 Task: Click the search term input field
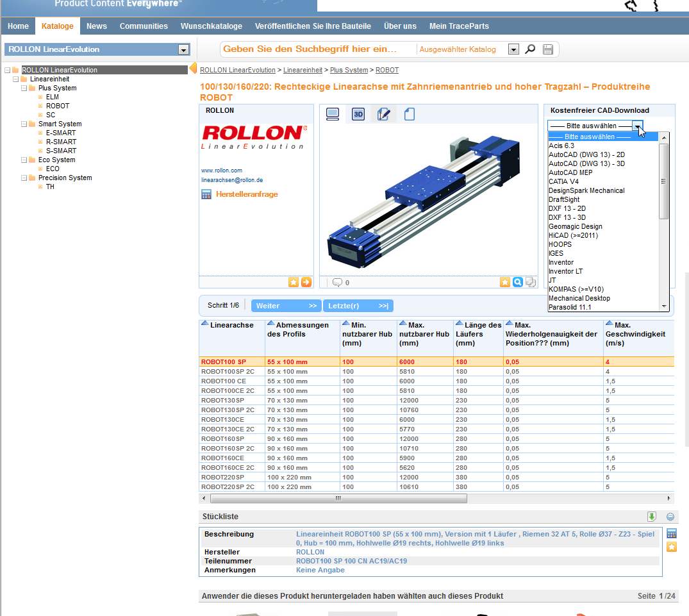pos(318,49)
